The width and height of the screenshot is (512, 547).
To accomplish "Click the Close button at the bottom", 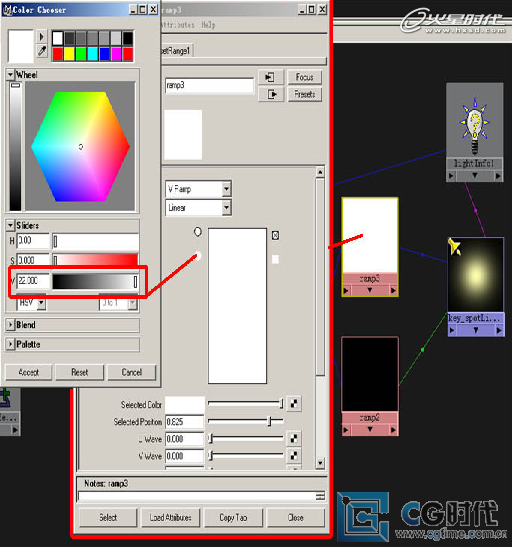I will click(x=296, y=517).
